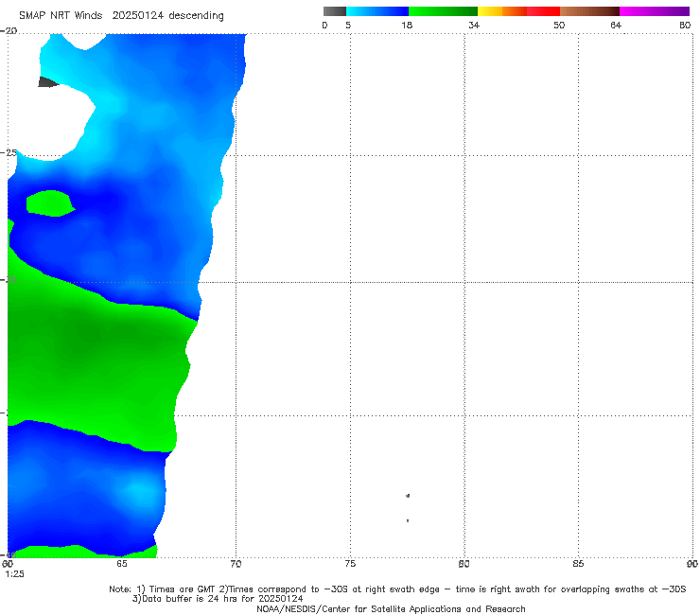Click the gray segment of the color scale
The image size is (700, 615).
click(334, 11)
